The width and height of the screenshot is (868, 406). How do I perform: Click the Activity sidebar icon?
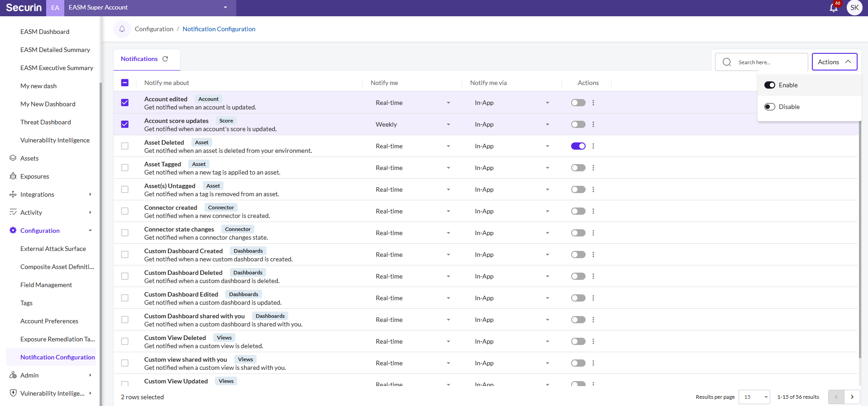point(13,212)
